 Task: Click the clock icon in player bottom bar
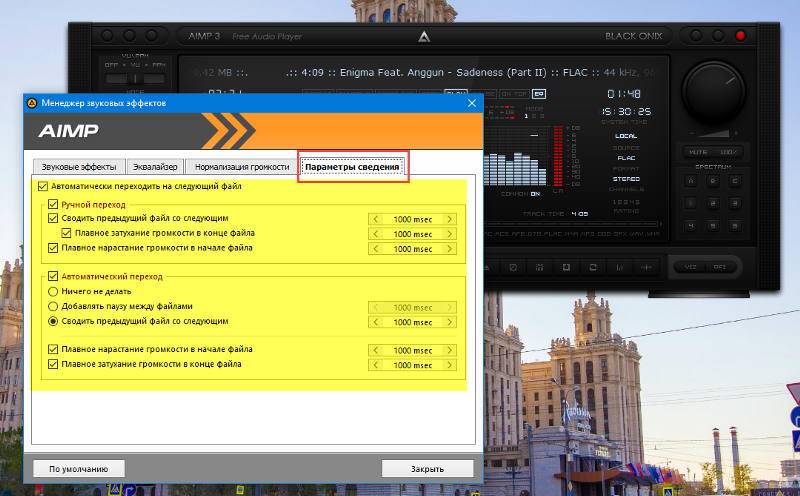point(513,267)
